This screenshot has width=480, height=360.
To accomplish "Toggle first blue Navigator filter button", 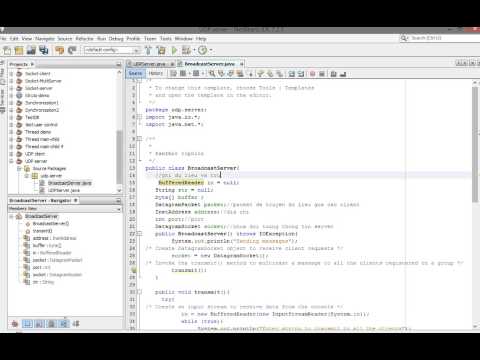I will (x=27, y=324).
